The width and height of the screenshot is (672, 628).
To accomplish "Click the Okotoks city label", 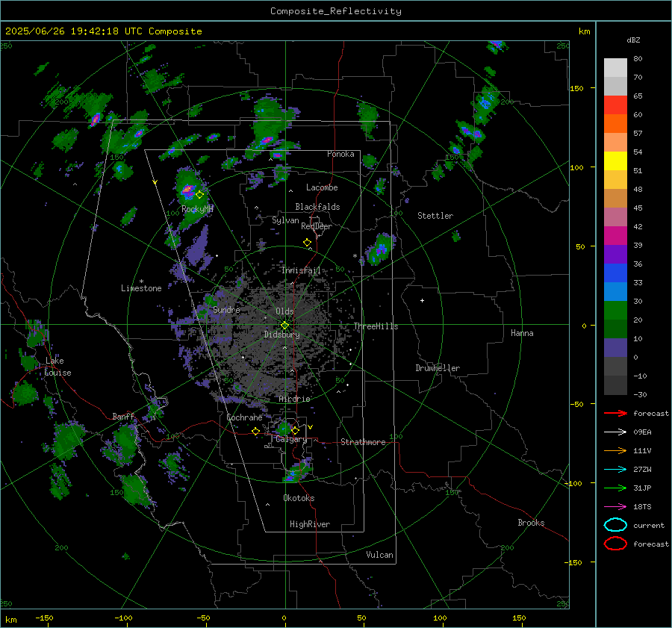I will coord(299,498).
